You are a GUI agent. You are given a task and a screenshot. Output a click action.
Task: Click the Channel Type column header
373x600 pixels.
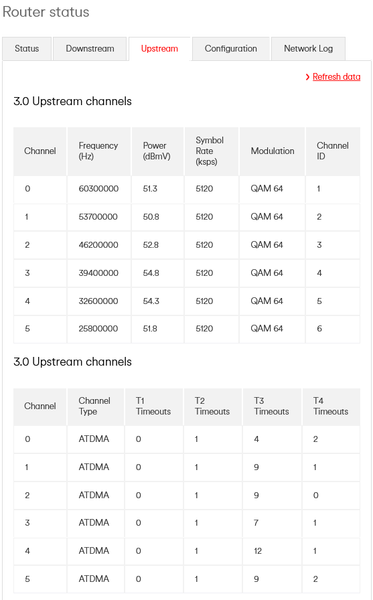click(96, 406)
